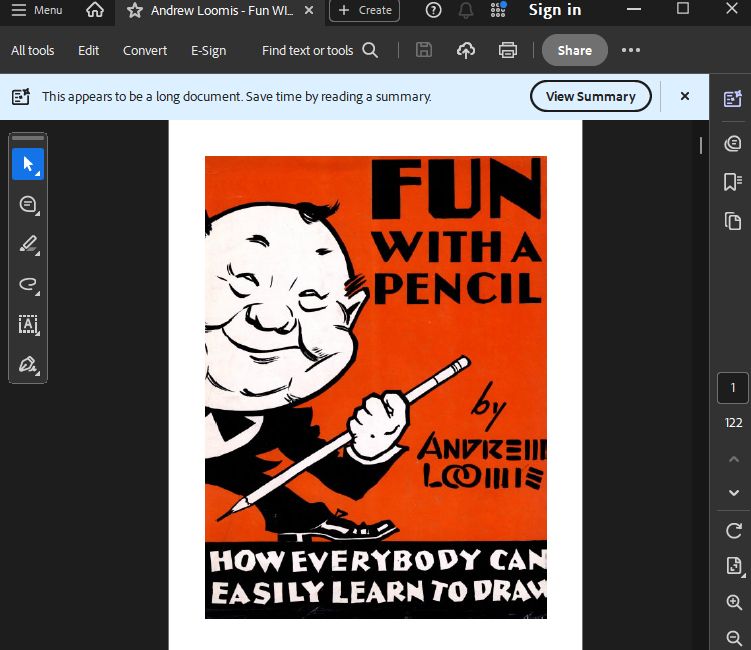Image resolution: width=751 pixels, height=650 pixels.
Task: Zoom out of the document
Action: (734, 637)
